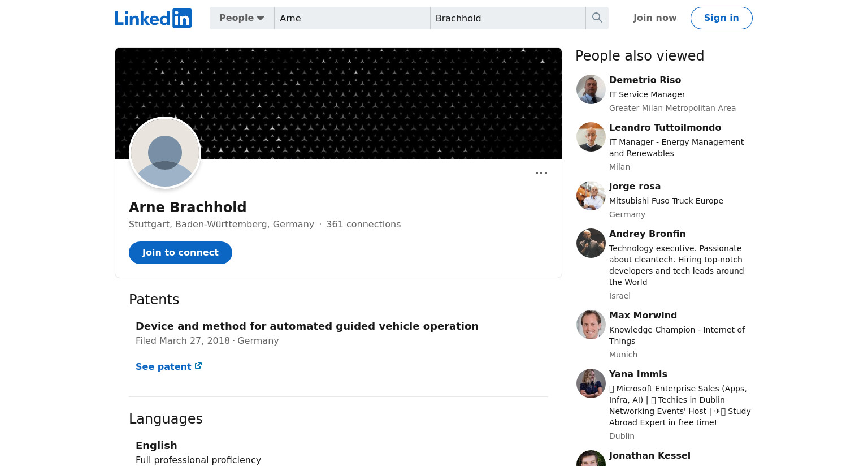Image resolution: width=868 pixels, height=466 pixels.
Task: Click the IT Service Manager headline
Action: coord(647,94)
